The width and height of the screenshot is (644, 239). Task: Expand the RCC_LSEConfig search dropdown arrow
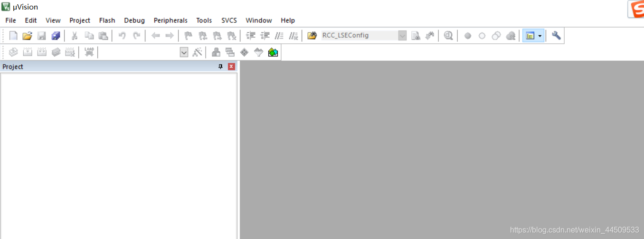(402, 36)
